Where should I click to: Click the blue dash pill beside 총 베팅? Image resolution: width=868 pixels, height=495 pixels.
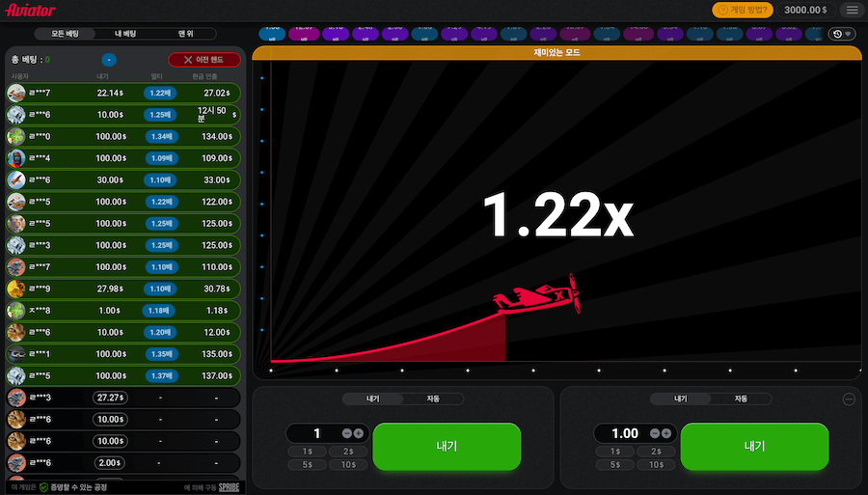pos(109,60)
